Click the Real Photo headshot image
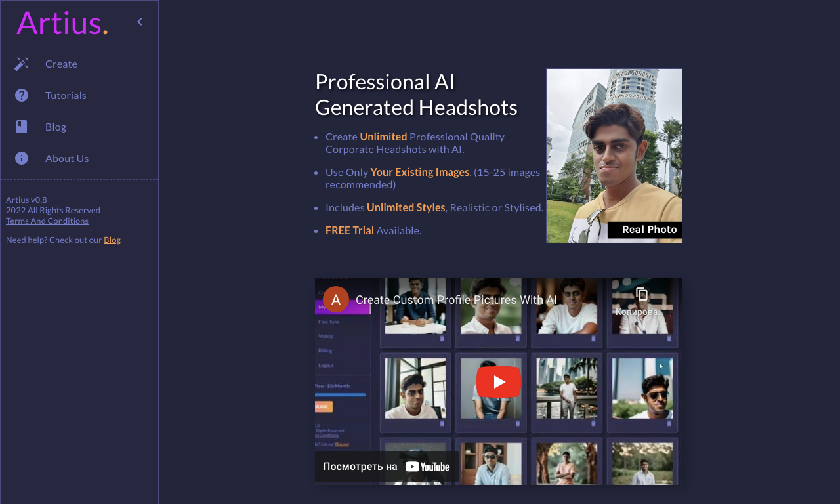Screen dimensions: 840x504 (614, 156)
